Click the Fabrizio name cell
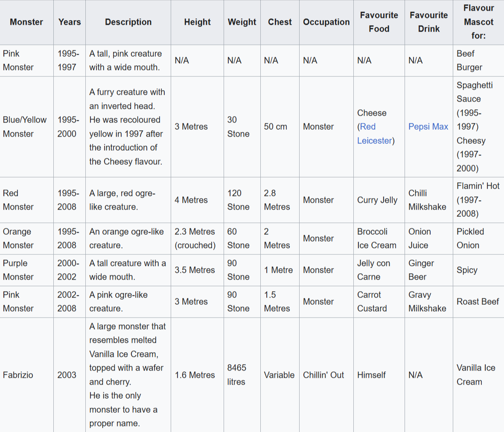The image size is (504, 432). click(x=27, y=375)
